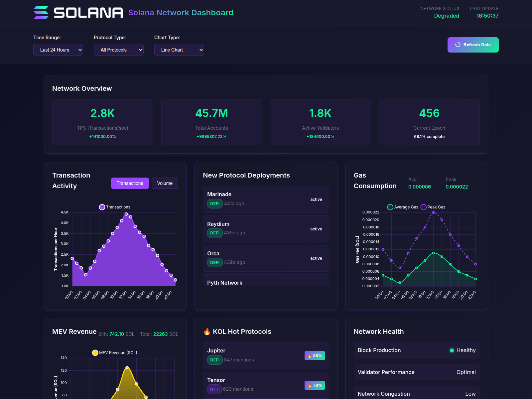
Task: Click the 623 mentions text on Tensor
Action: [x=238, y=389]
